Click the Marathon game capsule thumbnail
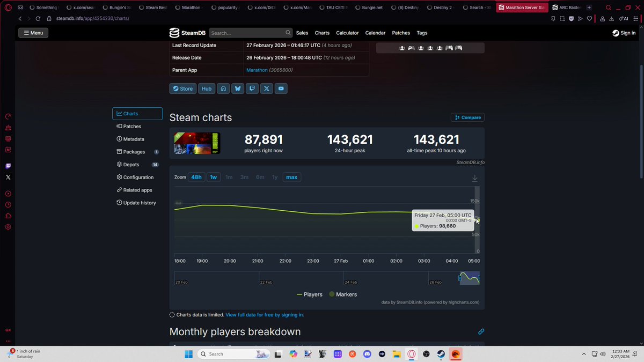This screenshot has width=644, height=362. point(197,143)
